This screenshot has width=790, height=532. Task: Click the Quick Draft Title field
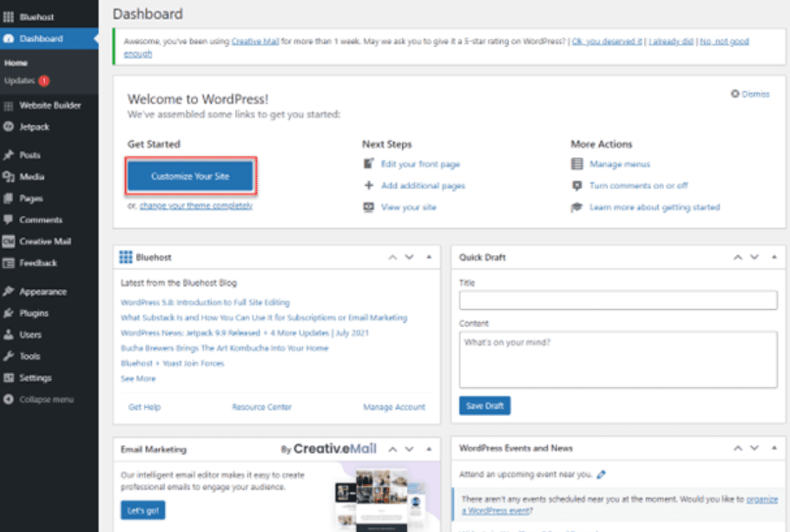tap(618, 300)
